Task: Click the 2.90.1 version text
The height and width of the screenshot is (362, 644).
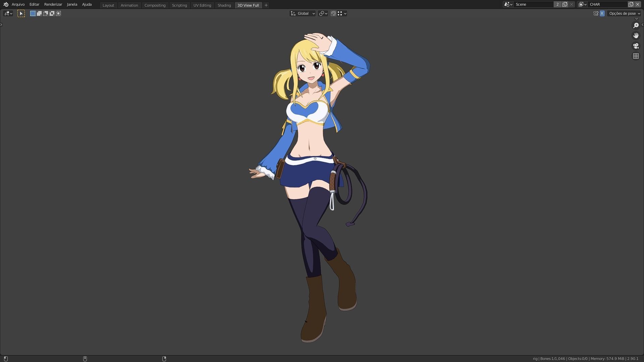Action: click(633, 359)
